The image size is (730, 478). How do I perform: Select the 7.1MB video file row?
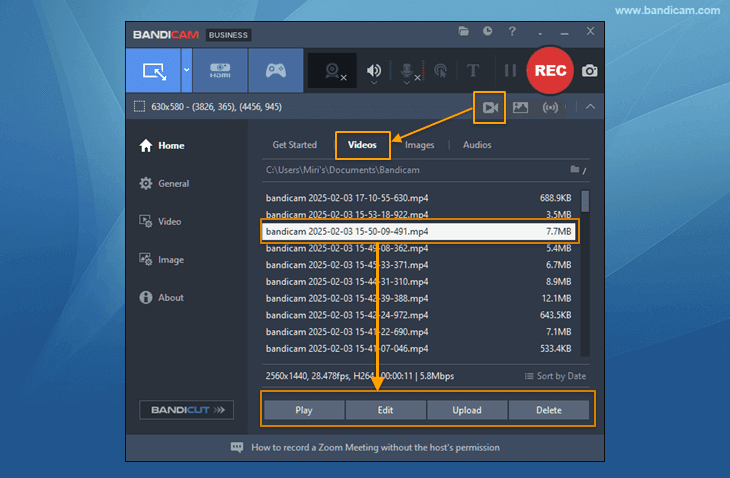pyautogui.click(x=418, y=332)
